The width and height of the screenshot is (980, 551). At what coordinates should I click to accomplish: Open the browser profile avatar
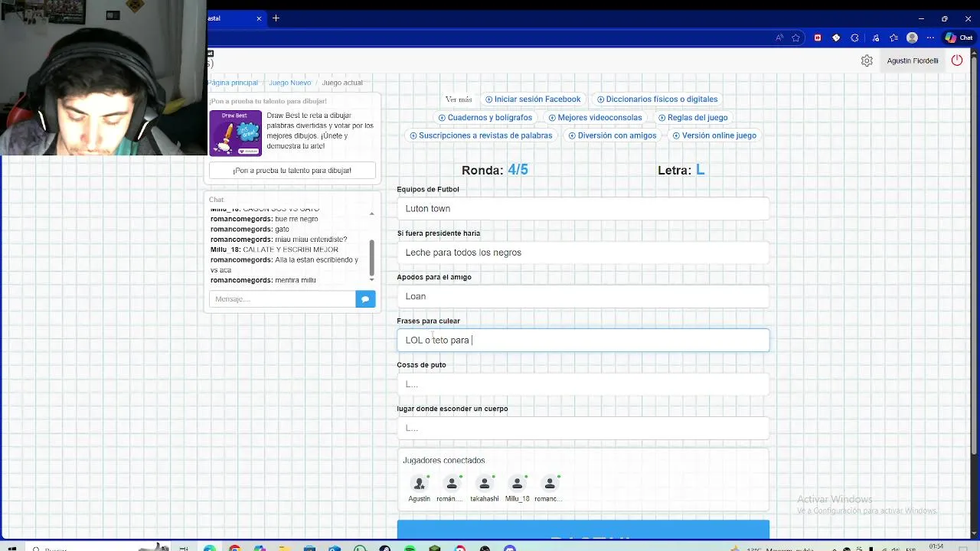coord(912,37)
